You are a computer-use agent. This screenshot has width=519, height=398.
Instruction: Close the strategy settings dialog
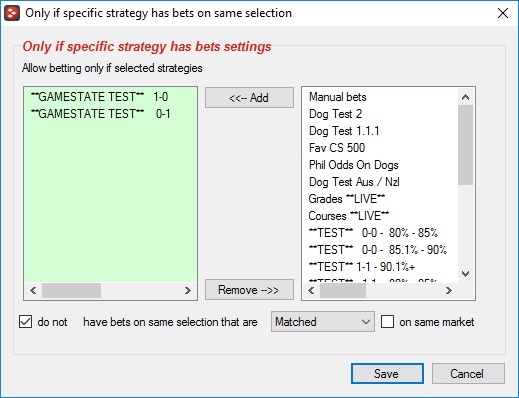pyautogui.click(x=503, y=13)
